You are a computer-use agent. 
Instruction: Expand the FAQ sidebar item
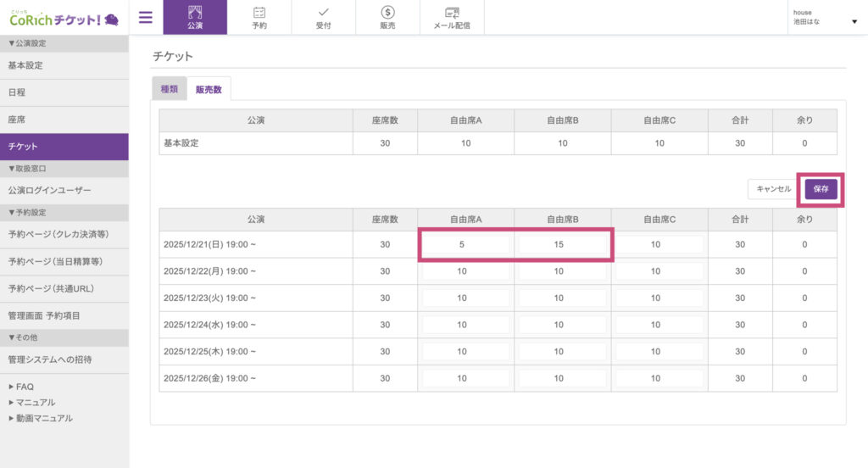[25, 387]
